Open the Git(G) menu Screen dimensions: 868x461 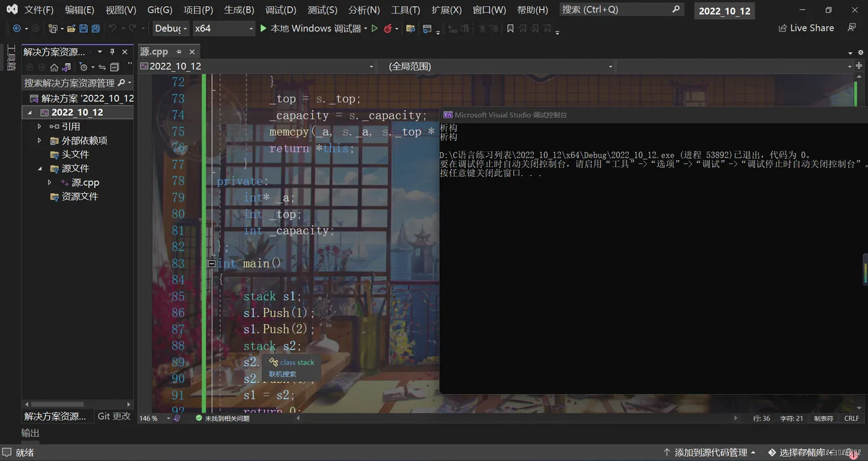tap(160, 10)
